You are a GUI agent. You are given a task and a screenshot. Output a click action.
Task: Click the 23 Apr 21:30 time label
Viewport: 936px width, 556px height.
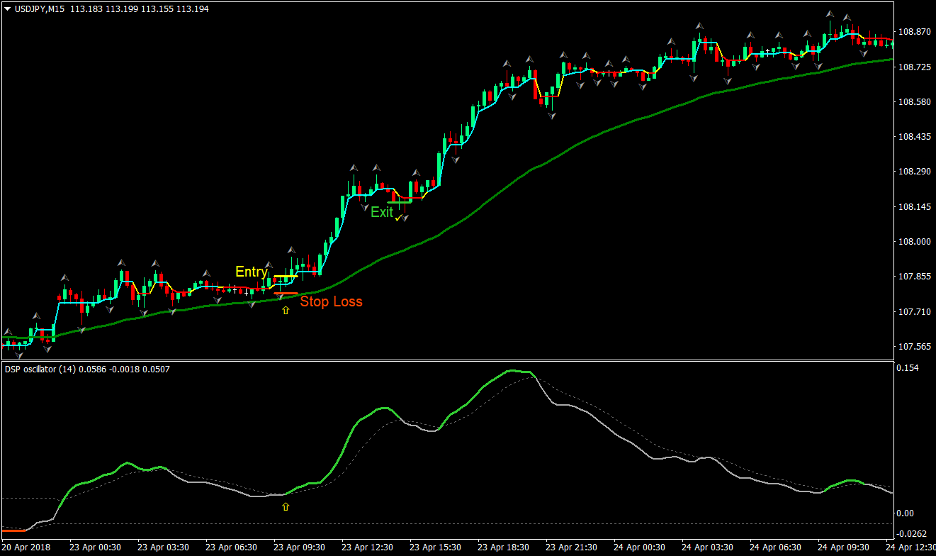(x=571, y=547)
